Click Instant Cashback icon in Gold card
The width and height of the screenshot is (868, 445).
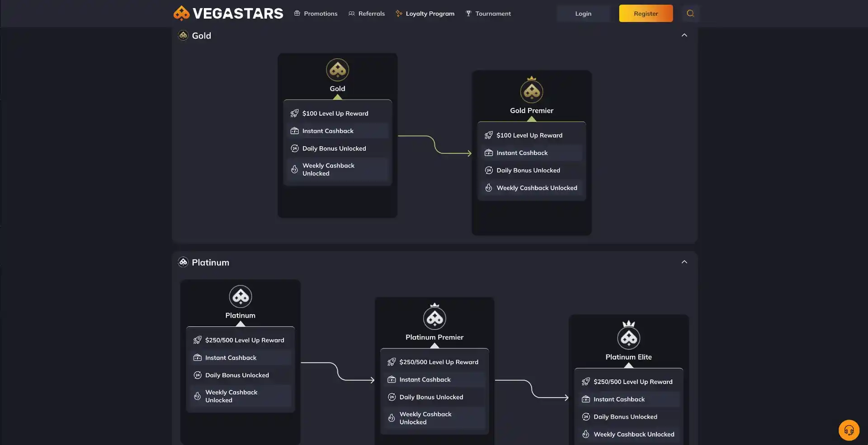[x=294, y=131]
